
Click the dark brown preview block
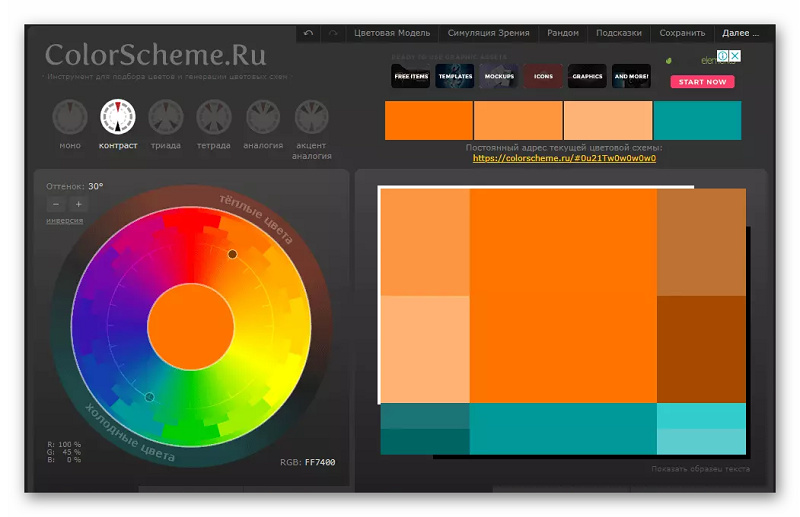[x=701, y=350]
